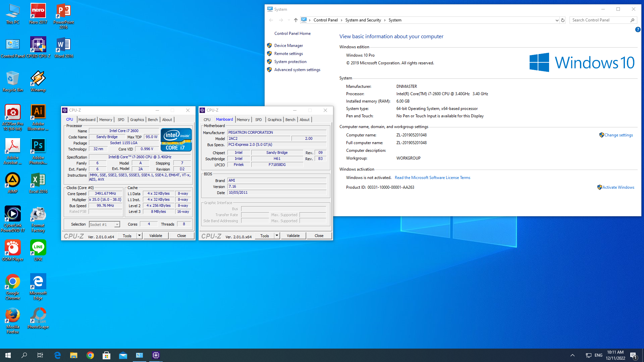Image resolution: width=644 pixels, height=362 pixels.
Task: Open Adobe Acrobat desktop shortcut
Action: tap(13, 152)
